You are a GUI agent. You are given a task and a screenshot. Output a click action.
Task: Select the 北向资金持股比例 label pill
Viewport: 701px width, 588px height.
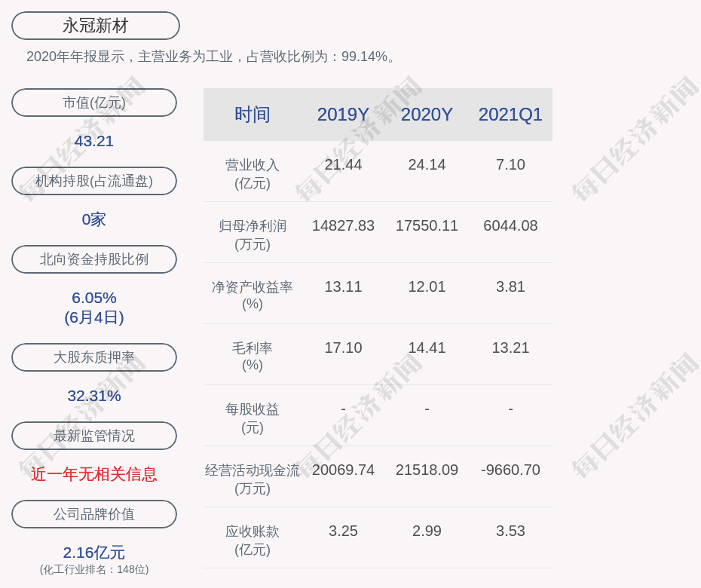tap(94, 259)
